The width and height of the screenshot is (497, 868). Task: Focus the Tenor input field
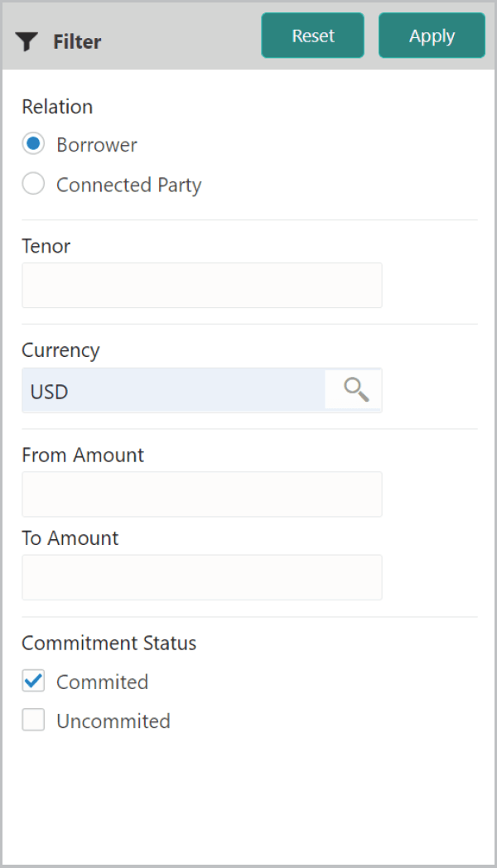(201, 286)
